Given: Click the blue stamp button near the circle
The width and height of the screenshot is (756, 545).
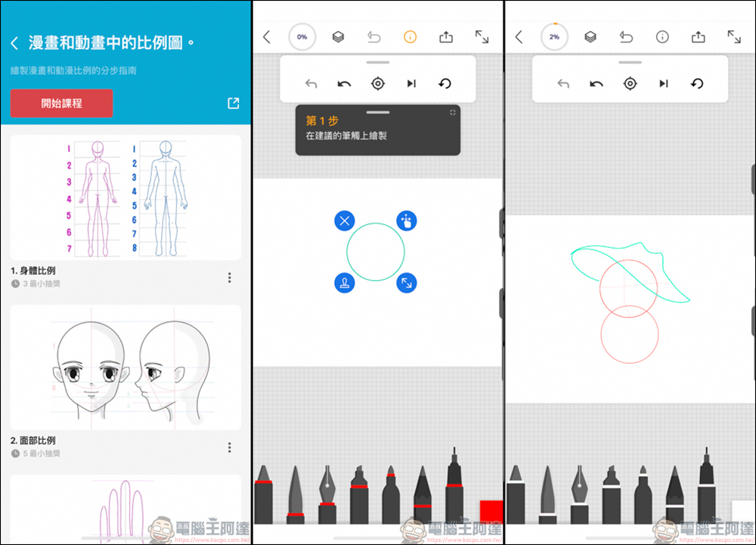Looking at the screenshot, I should click(x=344, y=283).
